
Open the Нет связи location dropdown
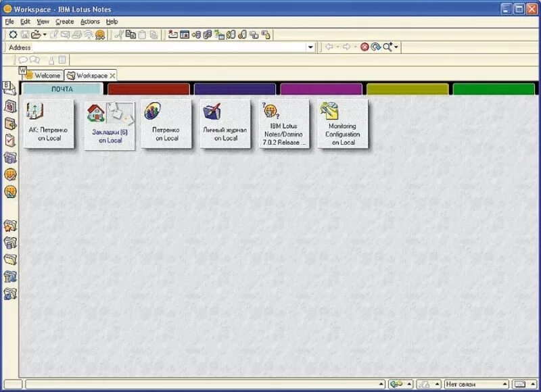[x=476, y=384]
